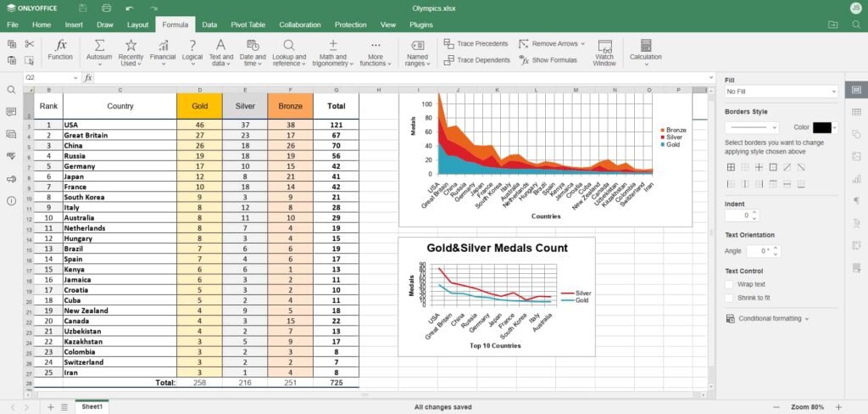
Task: Select the Sheet1 tab
Action: 92,407
